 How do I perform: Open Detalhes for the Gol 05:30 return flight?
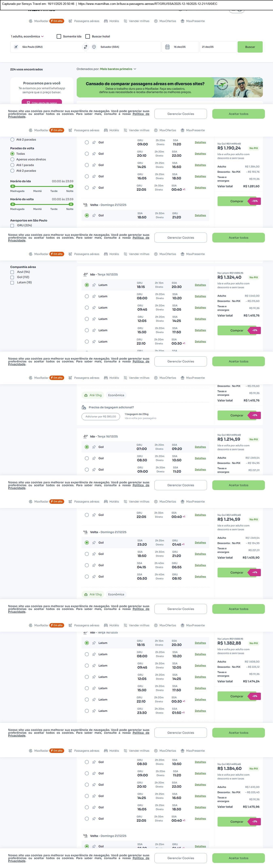(200, 577)
